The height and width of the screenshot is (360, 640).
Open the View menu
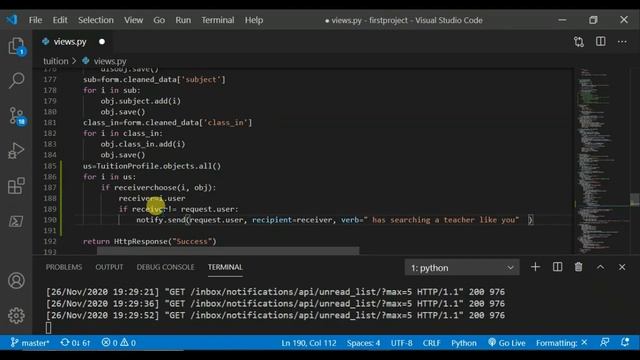click(133, 20)
